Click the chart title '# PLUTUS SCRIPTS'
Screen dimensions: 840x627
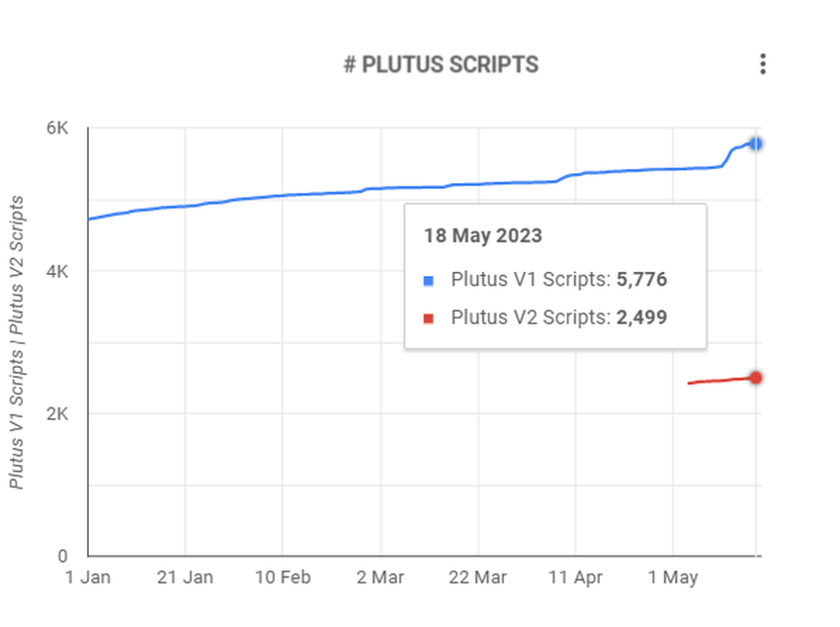[x=441, y=65]
